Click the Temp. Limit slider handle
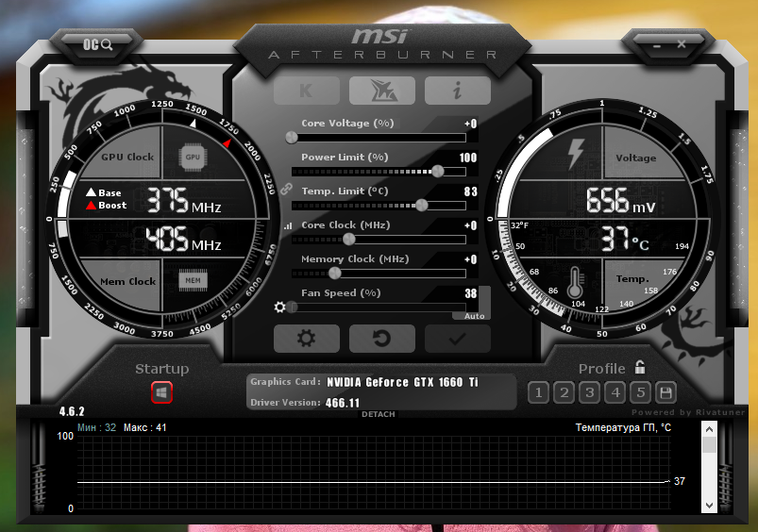 [422, 206]
